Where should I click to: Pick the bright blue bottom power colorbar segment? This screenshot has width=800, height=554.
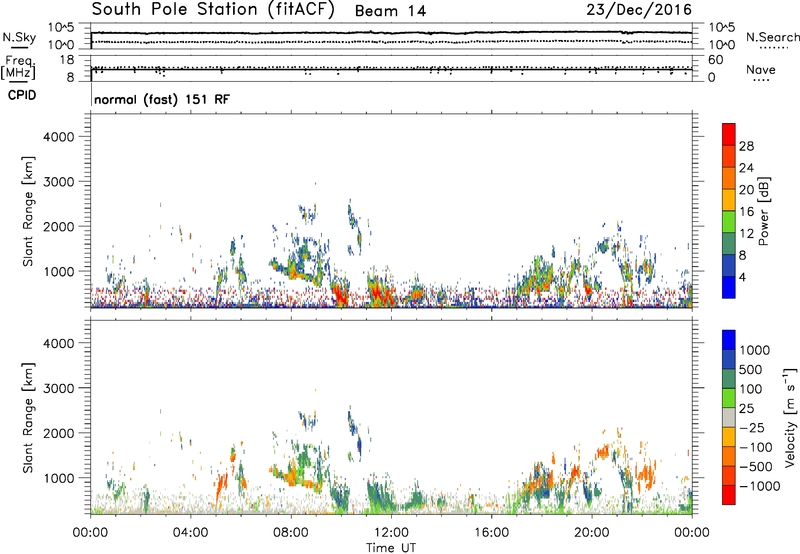pos(729,288)
